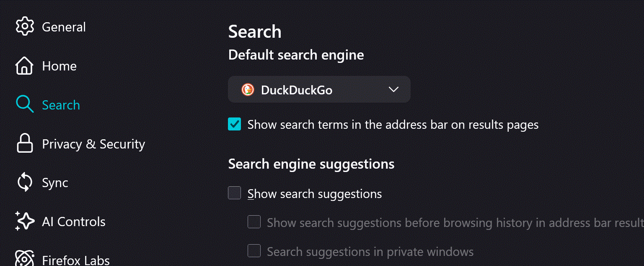This screenshot has width=644, height=266.
Task: Select the AI Controls category label
Action: 74,222
